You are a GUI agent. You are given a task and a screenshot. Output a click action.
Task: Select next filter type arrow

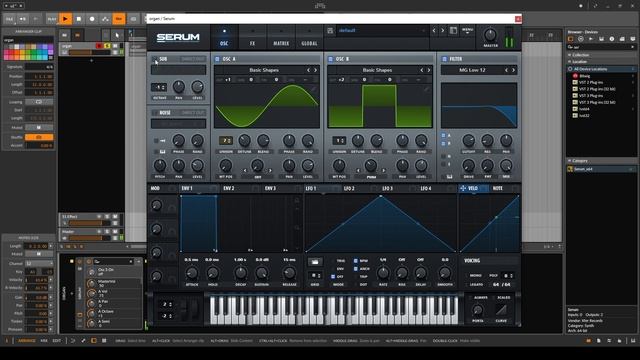(x=513, y=70)
